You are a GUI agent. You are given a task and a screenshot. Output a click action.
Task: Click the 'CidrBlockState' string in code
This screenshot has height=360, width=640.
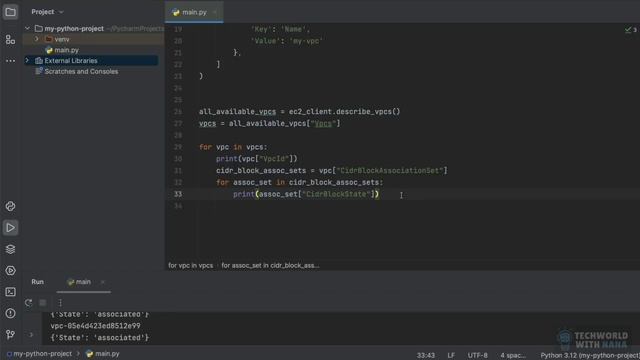click(336, 194)
